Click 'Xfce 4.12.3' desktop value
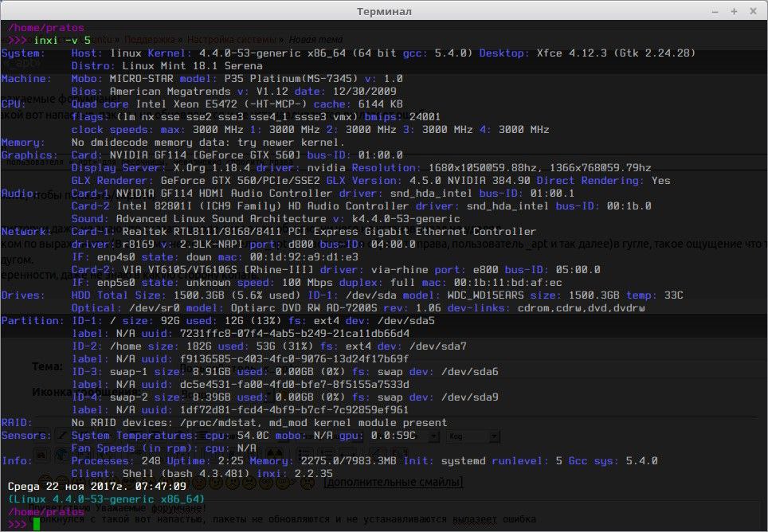Image resolution: width=768 pixels, height=532 pixels. [571, 53]
